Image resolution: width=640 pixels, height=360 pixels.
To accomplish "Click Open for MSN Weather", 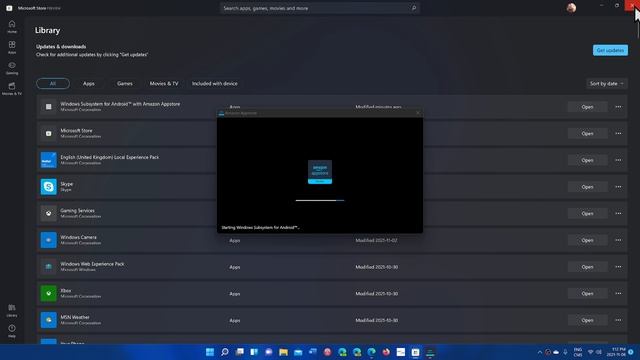I will click(x=587, y=320).
